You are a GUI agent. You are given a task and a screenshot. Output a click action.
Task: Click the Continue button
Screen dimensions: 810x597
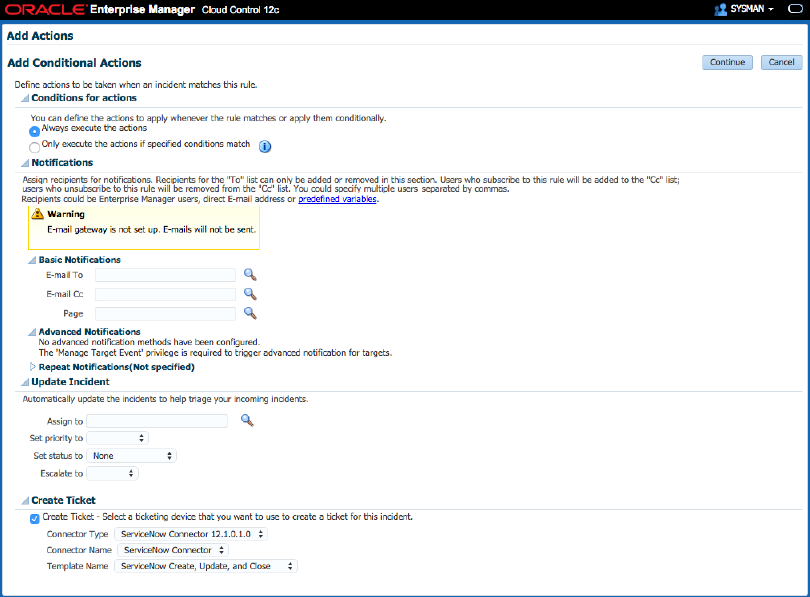(x=727, y=62)
